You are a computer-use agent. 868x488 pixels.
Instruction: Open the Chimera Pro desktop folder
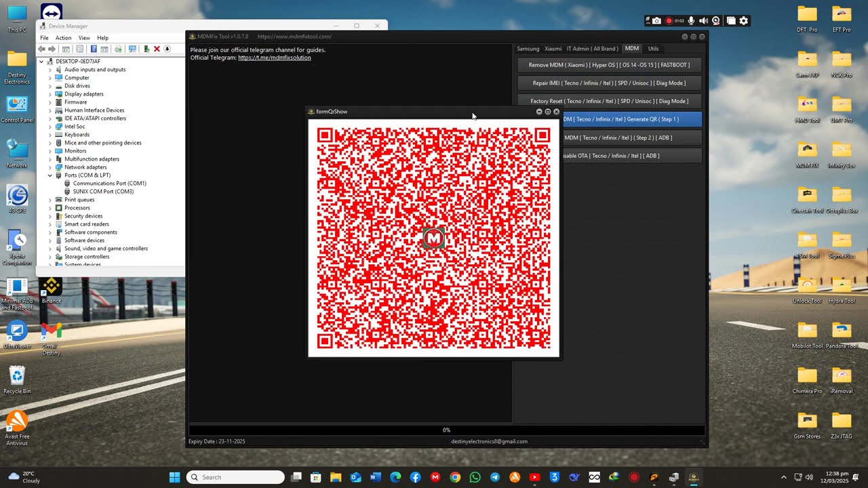pyautogui.click(x=807, y=380)
